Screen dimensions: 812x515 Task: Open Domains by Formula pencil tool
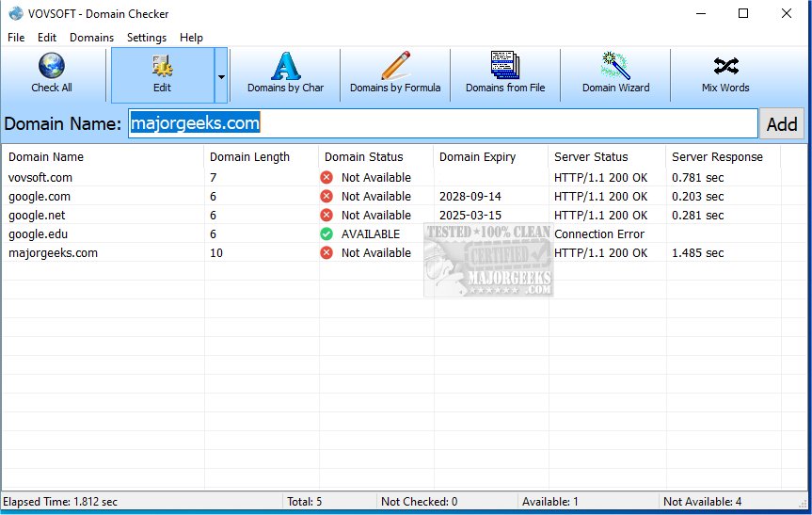[x=395, y=67]
